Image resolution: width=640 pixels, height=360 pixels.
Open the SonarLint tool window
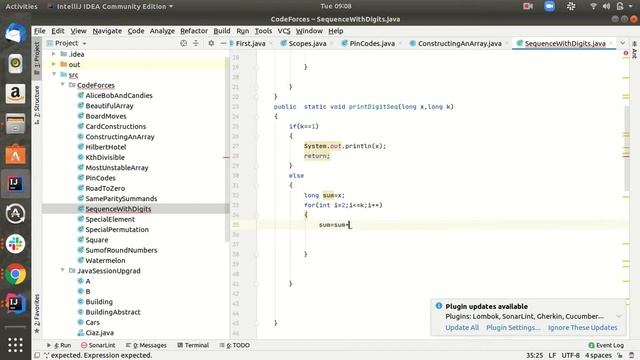click(98, 345)
